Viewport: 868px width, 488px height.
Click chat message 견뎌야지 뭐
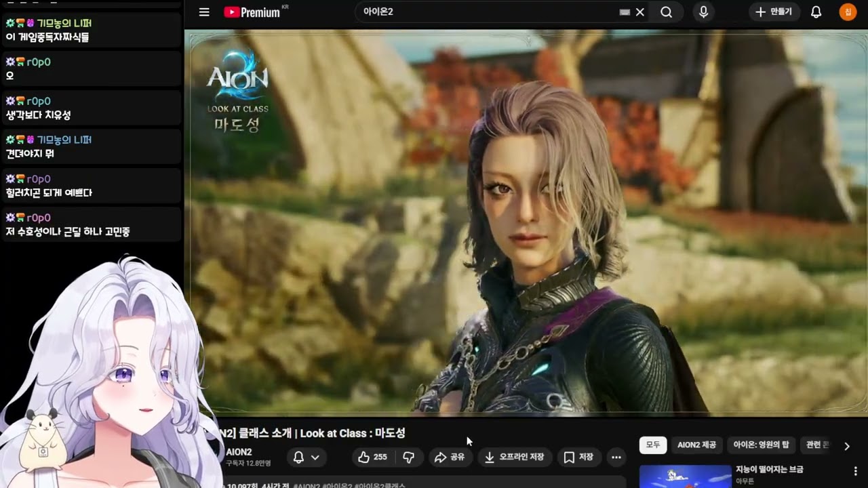30,154
